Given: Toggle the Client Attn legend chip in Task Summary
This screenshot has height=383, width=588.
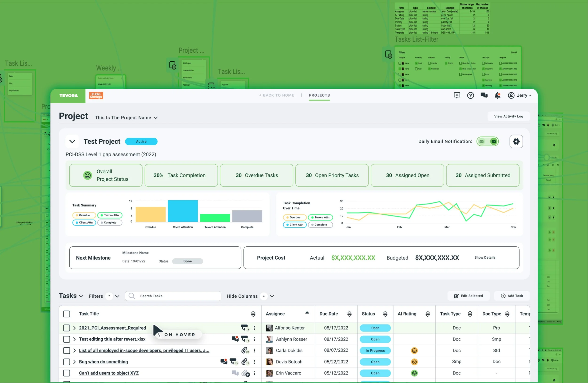Looking at the screenshot, I should (84, 222).
